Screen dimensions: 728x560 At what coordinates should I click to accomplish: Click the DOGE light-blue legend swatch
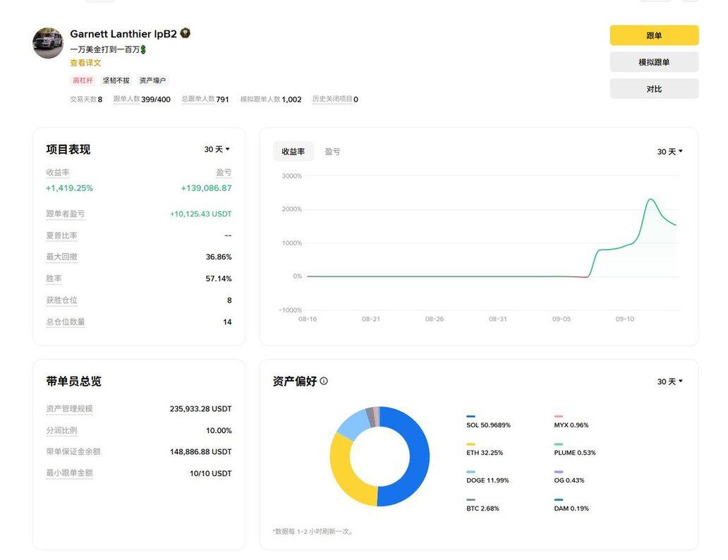tap(471, 471)
